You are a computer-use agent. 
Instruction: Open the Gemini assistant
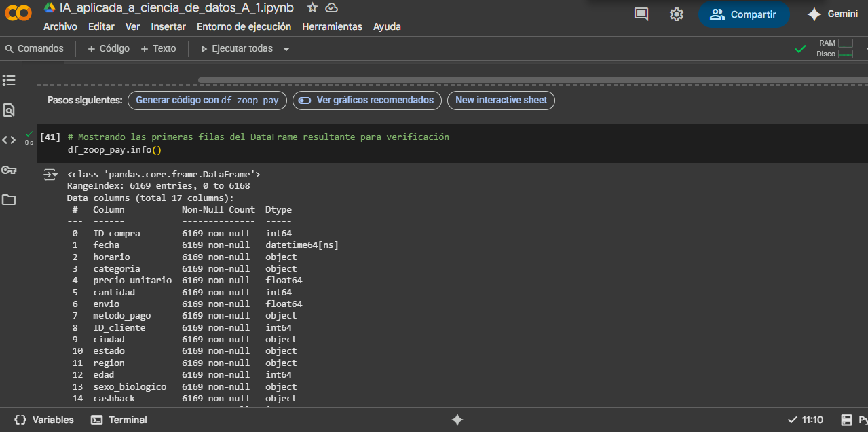(x=832, y=14)
